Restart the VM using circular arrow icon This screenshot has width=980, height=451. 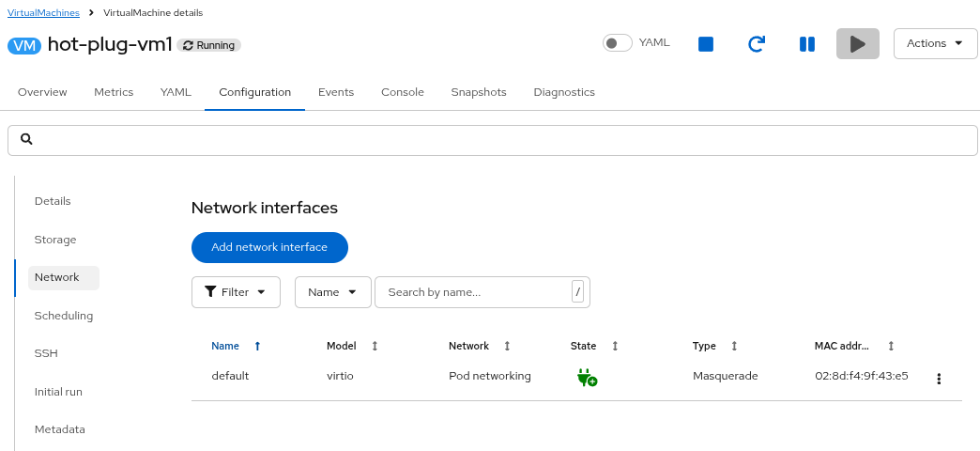click(757, 44)
